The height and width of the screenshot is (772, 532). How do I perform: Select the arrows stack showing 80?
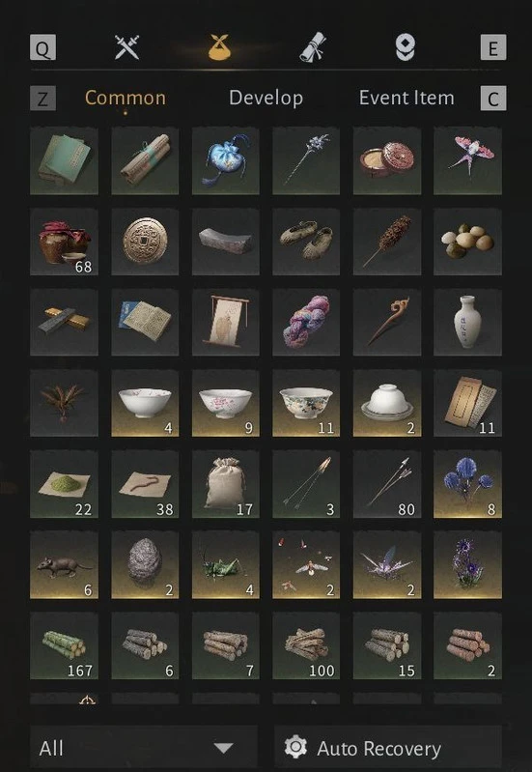387,484
